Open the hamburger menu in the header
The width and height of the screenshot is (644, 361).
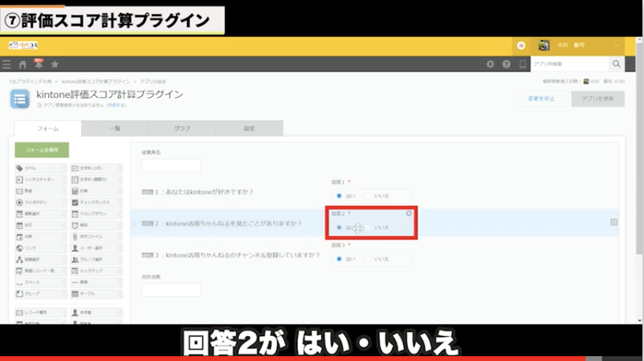6,64
